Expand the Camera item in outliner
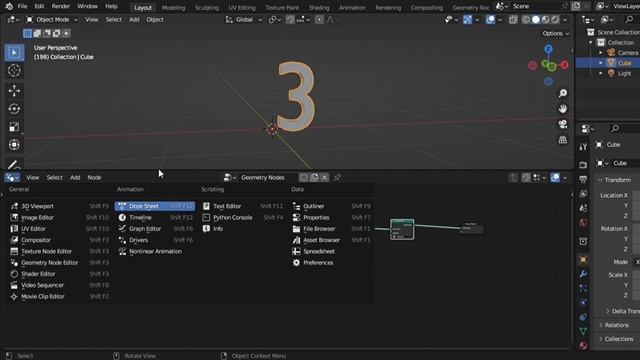The image size is (640, 360). (600, 53)
